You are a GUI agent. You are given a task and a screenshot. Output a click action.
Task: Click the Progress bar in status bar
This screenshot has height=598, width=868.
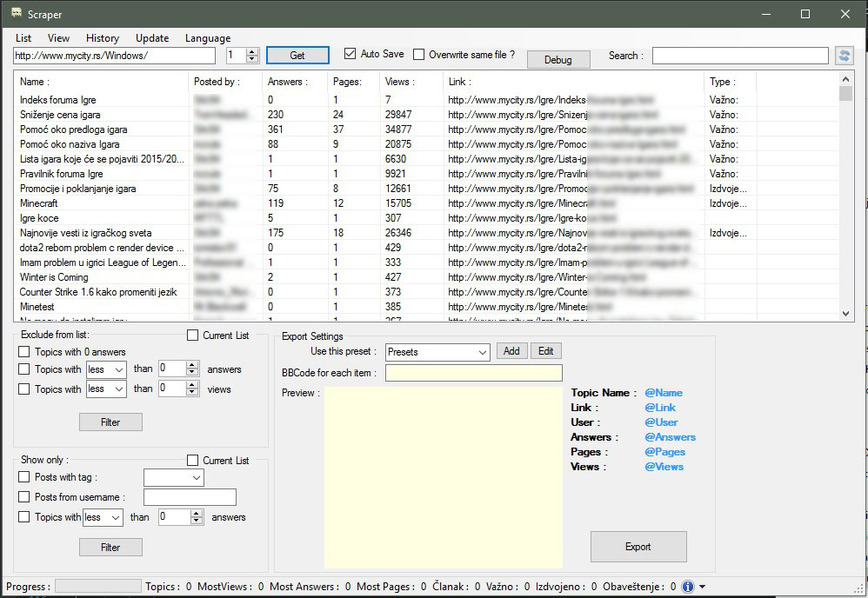[x=97, y=587]
